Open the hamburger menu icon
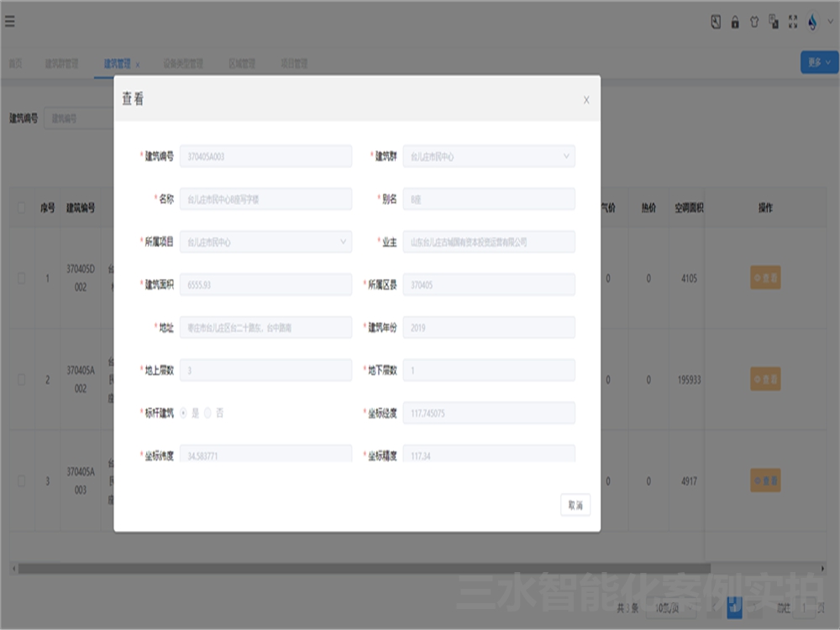 (x=11, y=22)
